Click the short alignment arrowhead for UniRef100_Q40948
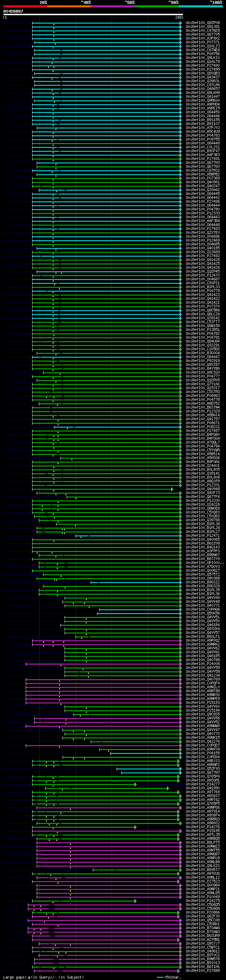 pos(172,489)
